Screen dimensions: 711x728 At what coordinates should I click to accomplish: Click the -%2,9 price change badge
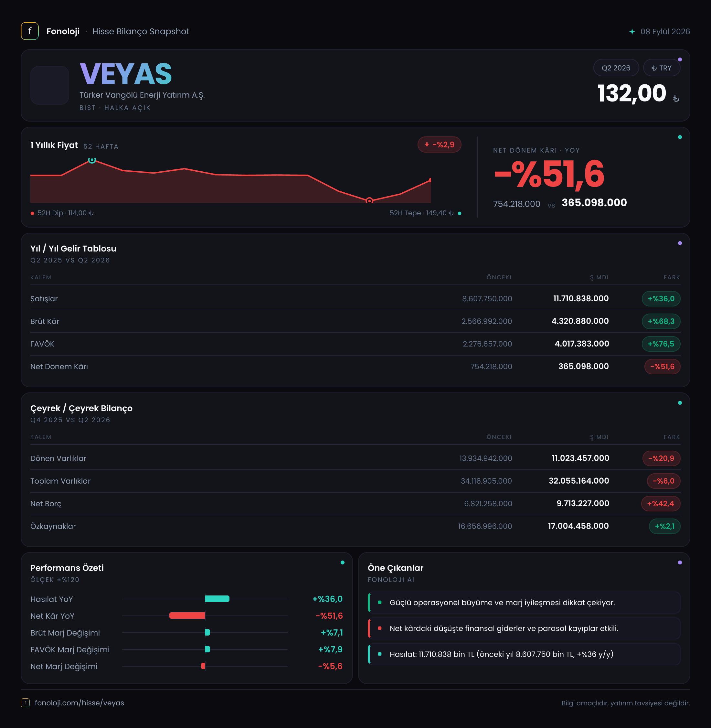click(x=439, y=145)
